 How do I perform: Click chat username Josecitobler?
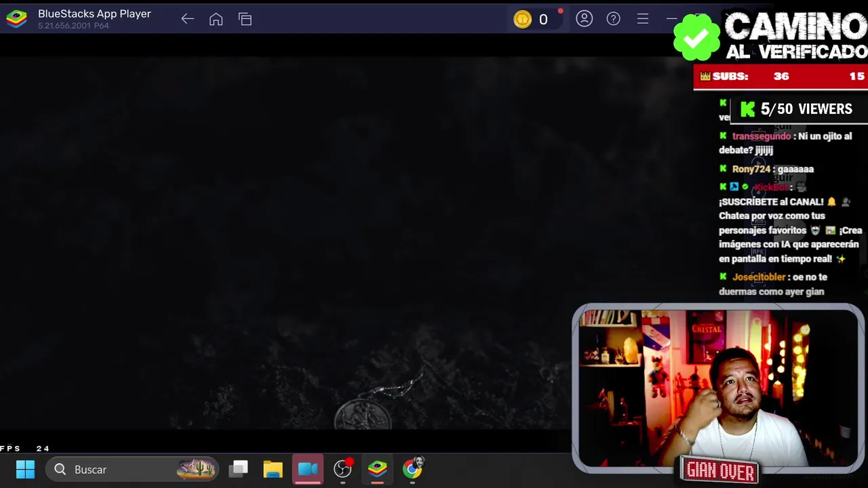759,277
